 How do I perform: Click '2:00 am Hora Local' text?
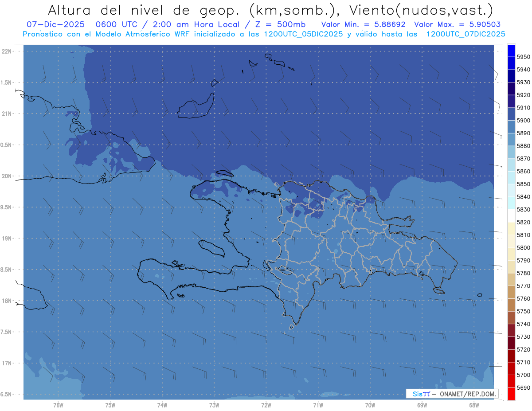coord(195,24)
